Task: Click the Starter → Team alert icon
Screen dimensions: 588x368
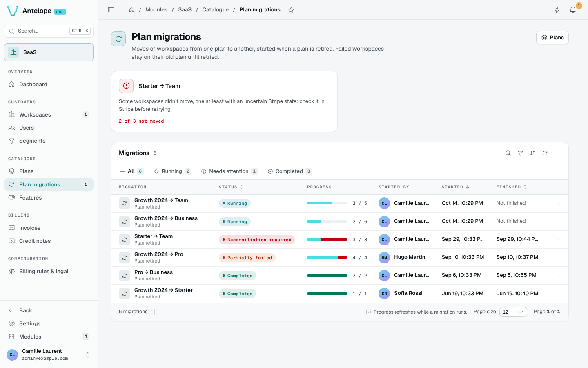Action: pyautogui.click(x=126, y=86)
